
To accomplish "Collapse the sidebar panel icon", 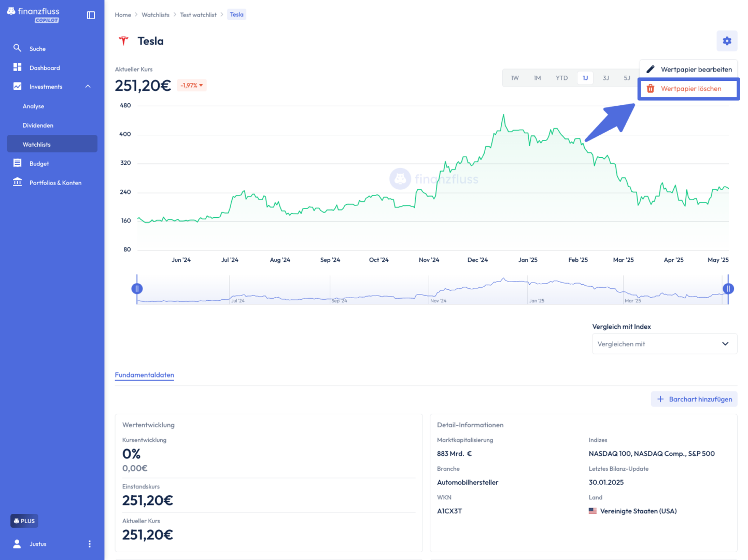I will 91,15.
